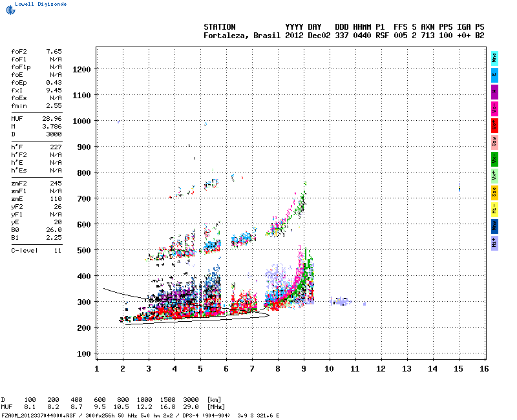The width and height of the screenshot is (517, 420).
Task: Click the foF2 value 7.65
Action: point(54,52)
